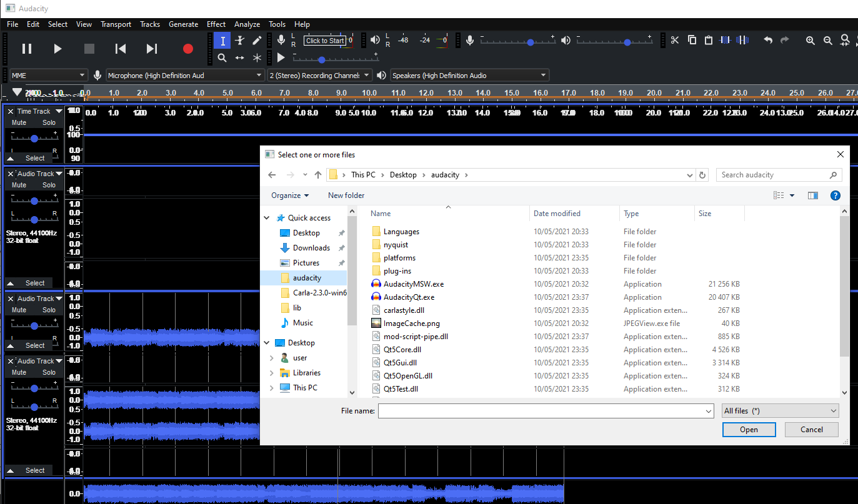Mute the Time Track
The height and width of the screenshot is (504, 858).
(x=19, y=123)
